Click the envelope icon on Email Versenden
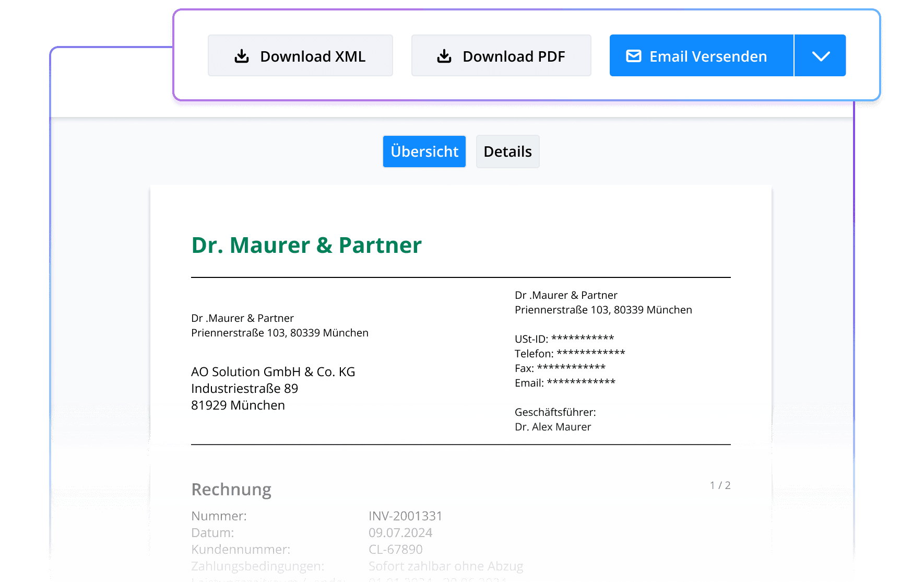Viewport: 924px width, 582px height. coord(633,56)
